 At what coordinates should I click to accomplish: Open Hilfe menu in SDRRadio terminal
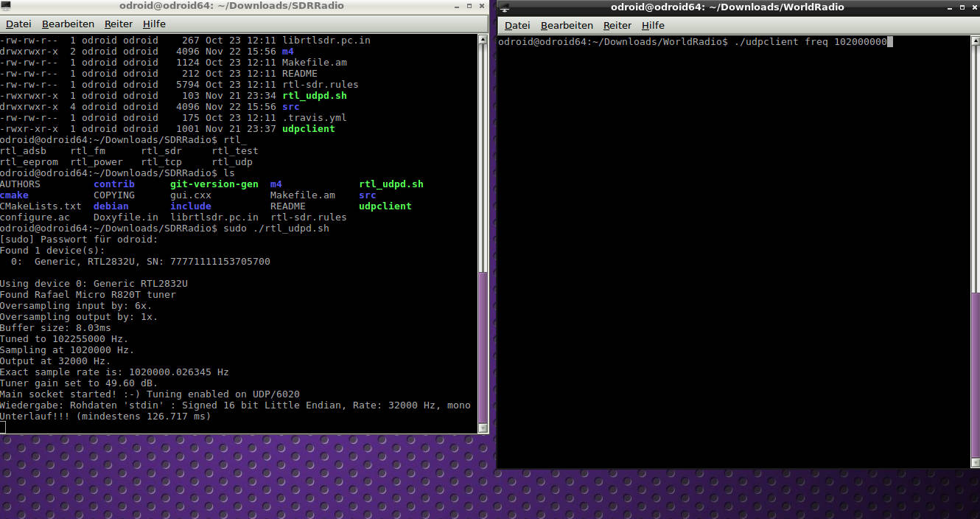pos(154,24)
